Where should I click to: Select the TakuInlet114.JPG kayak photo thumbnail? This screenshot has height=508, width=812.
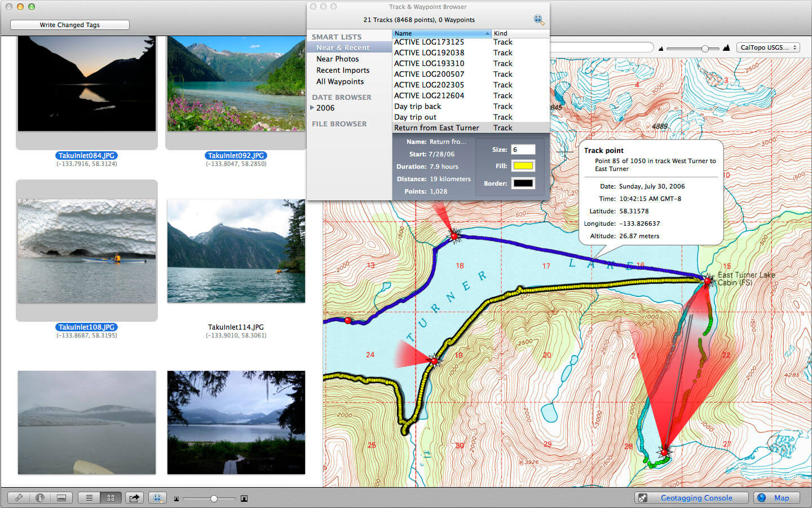pos(236,251)
